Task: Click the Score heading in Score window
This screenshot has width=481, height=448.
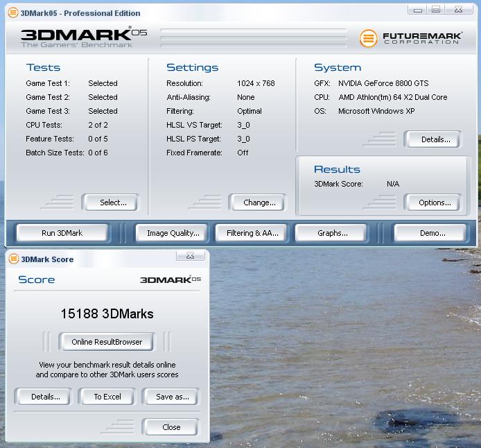Action: click(x=37, y=279)
